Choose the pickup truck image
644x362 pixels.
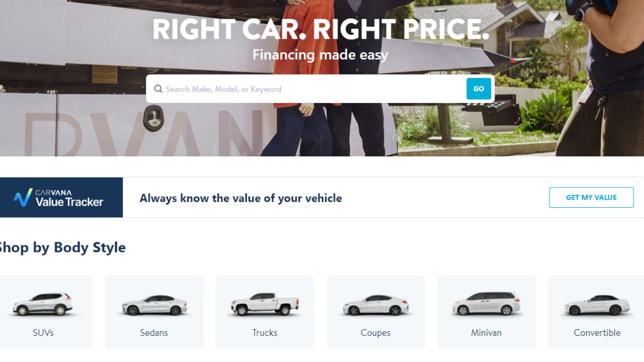point(265,304)
